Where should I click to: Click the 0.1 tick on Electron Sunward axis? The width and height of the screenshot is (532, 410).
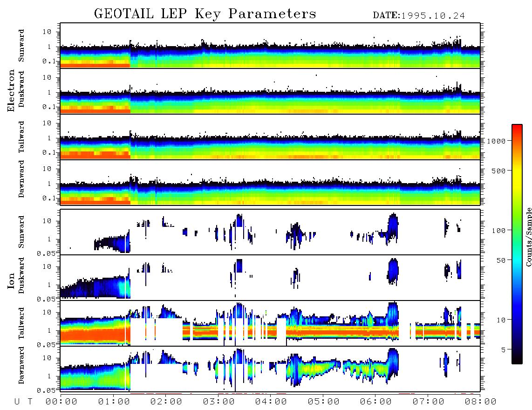coord(48,61)
